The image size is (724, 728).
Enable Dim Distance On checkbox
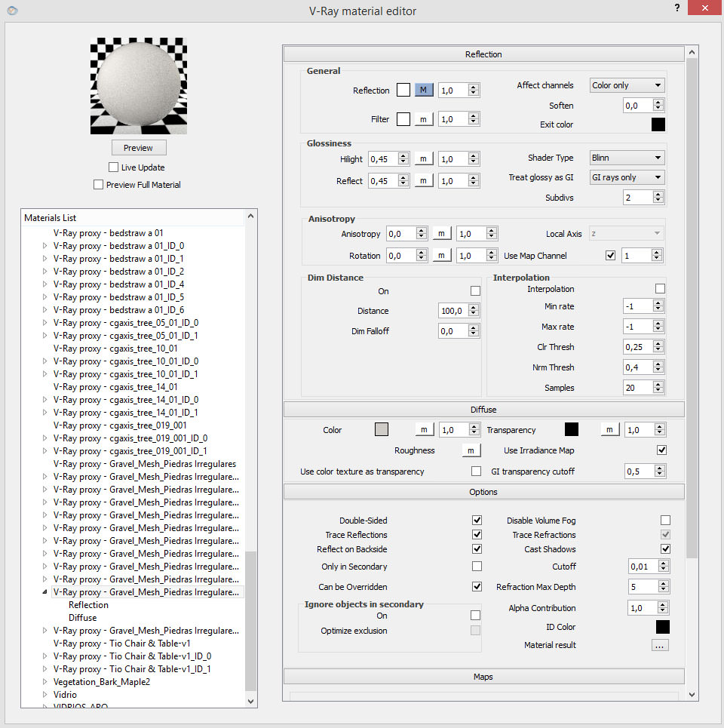pos(475,291)
